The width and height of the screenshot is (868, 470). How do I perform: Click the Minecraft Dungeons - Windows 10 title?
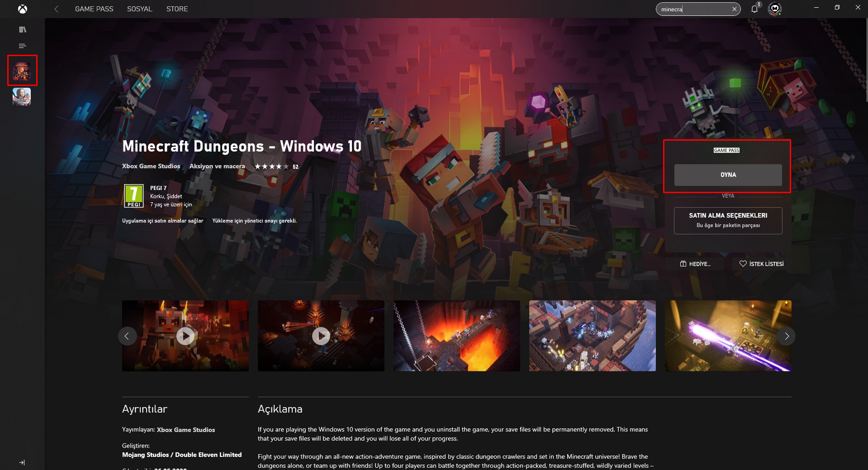click(242, 146)
